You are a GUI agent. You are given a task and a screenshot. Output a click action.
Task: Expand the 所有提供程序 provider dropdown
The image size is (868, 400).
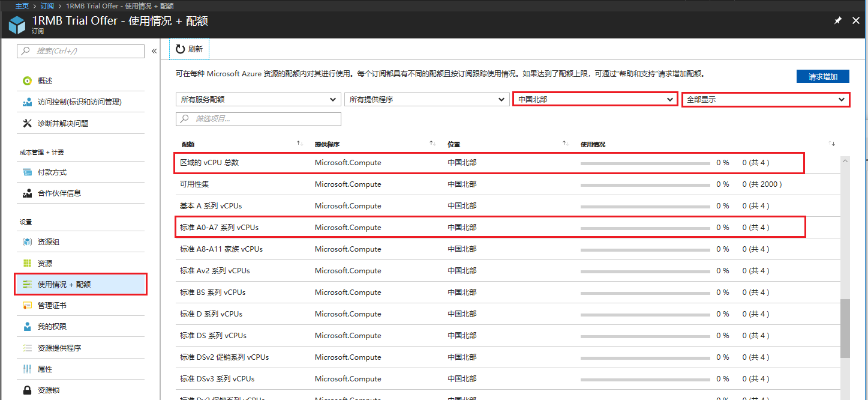tap(427, 100)
